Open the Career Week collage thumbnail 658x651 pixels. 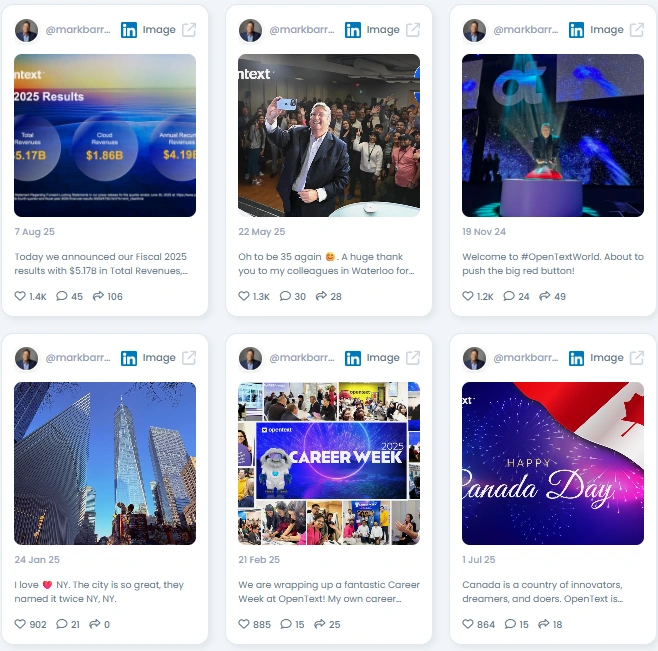[x=329, y=463]
